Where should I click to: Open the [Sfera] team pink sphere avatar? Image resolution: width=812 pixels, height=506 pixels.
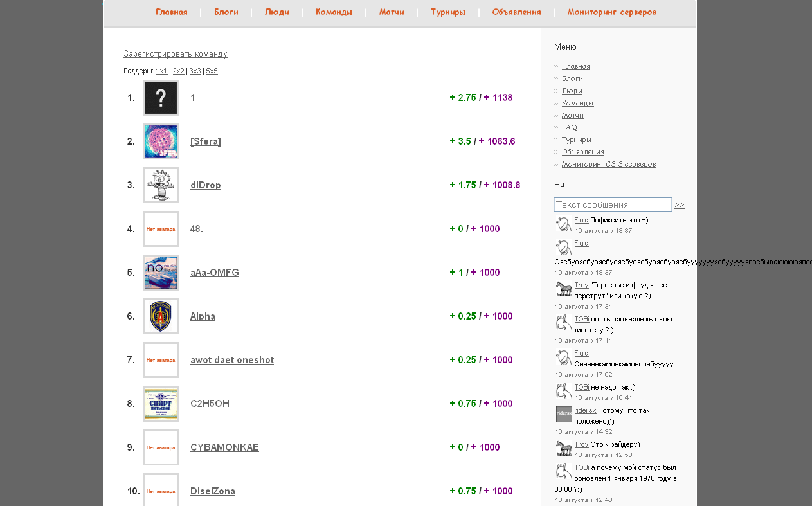(x=161, y=141)
